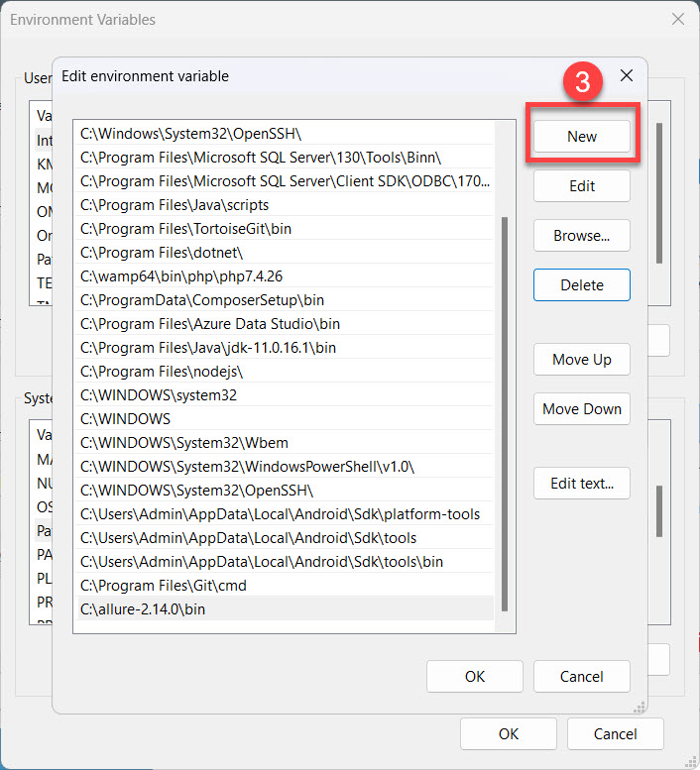
Task: Move the selected entry up
Action: [581, 360]
